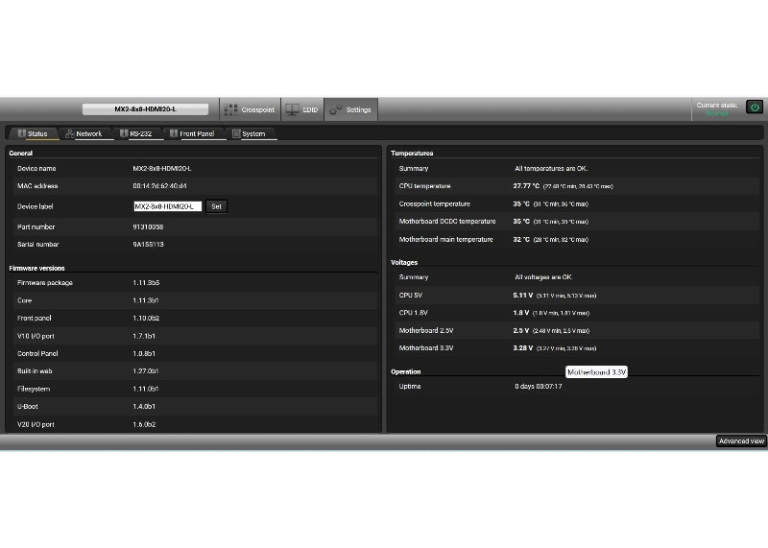Click Control Panel version 1.0.8b1
The width and height of the screenshot is (768, 548).
point(144,354)
